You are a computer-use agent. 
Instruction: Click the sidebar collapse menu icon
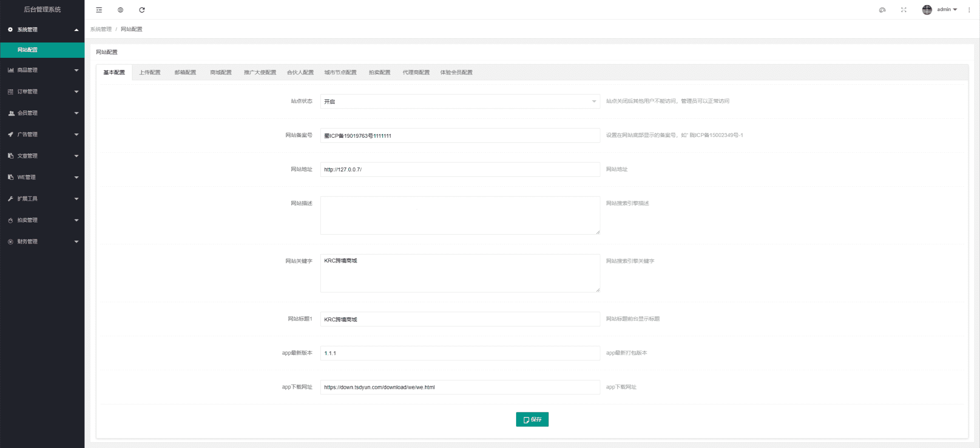tap(99, 10)
